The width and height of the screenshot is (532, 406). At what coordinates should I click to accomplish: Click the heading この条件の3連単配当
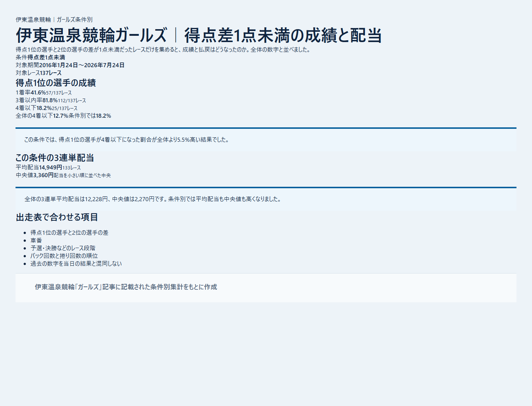(x=55, y=158)
